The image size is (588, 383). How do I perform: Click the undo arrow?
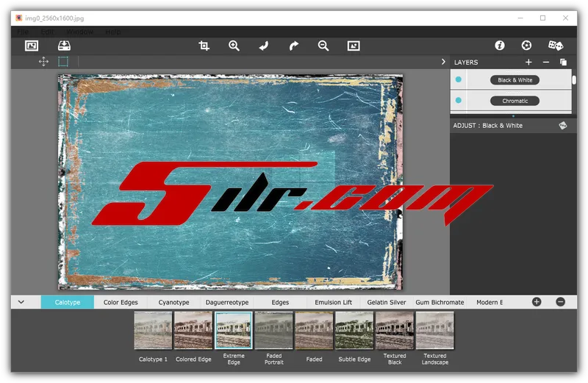[x=264, y=46]
